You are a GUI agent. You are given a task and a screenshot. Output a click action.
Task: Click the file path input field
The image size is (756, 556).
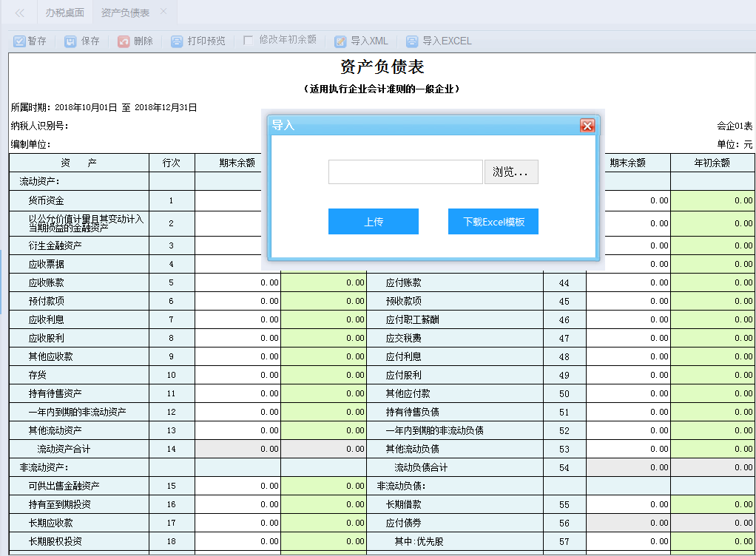coord(407,172)
